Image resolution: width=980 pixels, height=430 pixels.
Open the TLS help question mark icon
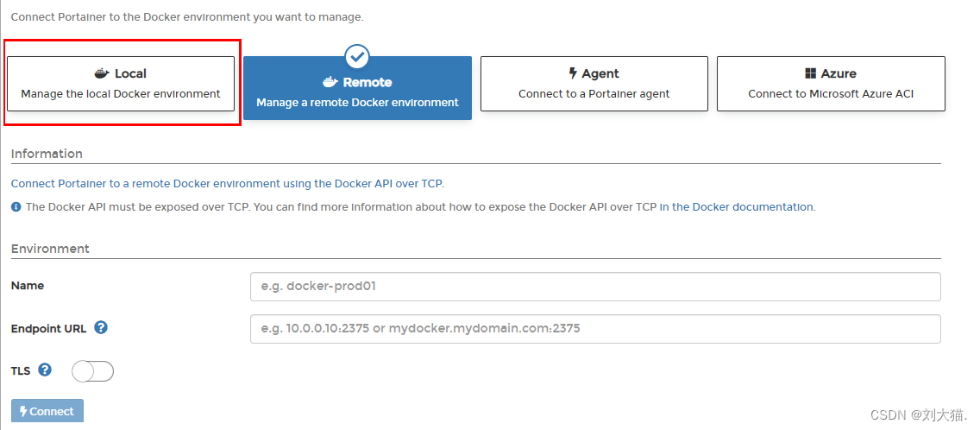point(44,370)
